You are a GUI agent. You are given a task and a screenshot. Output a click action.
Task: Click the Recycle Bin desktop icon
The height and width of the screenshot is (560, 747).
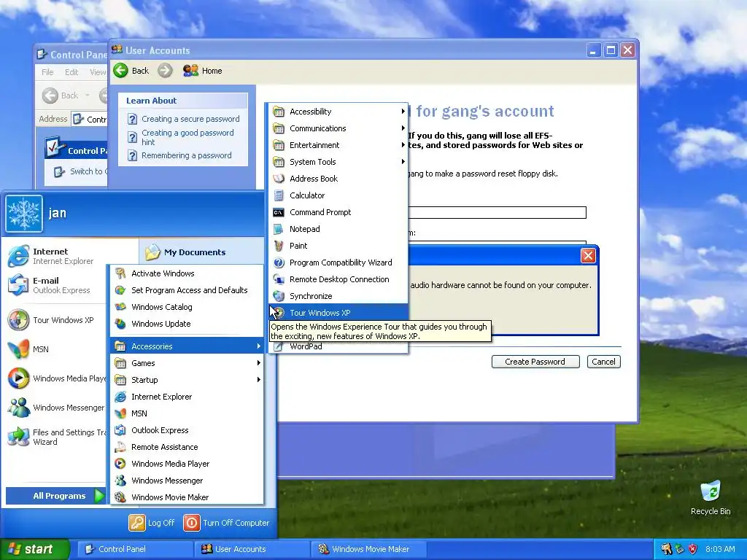711,497
